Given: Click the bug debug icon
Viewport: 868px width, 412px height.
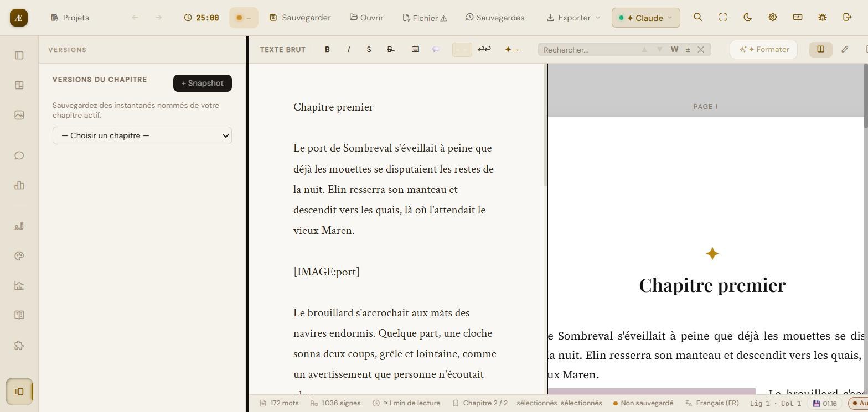Looking at the screenshot, I should [823, 18].
